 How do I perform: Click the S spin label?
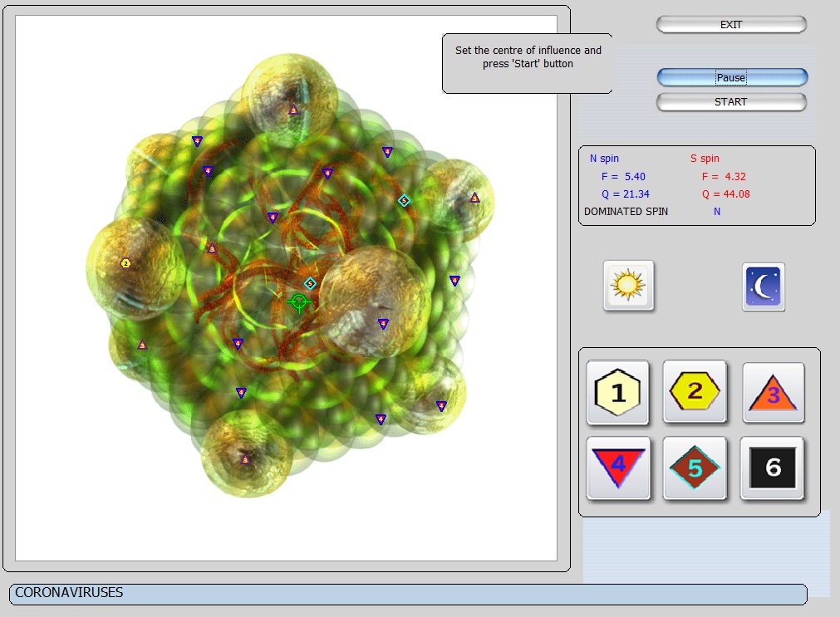pyautogui.click(x=705, y=159)
